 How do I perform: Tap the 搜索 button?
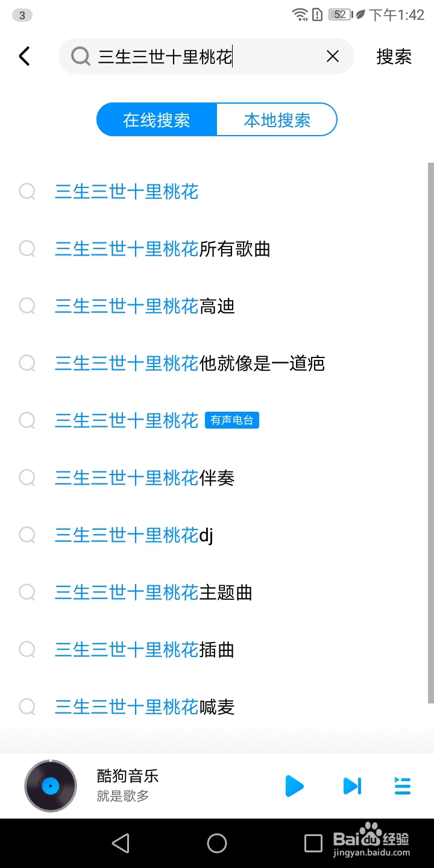click(394, 56)
